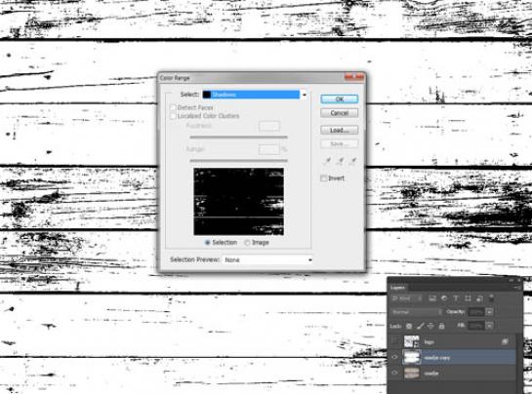Click the shape layer filter icon
The image size is (532, 394).
[468, 298]
